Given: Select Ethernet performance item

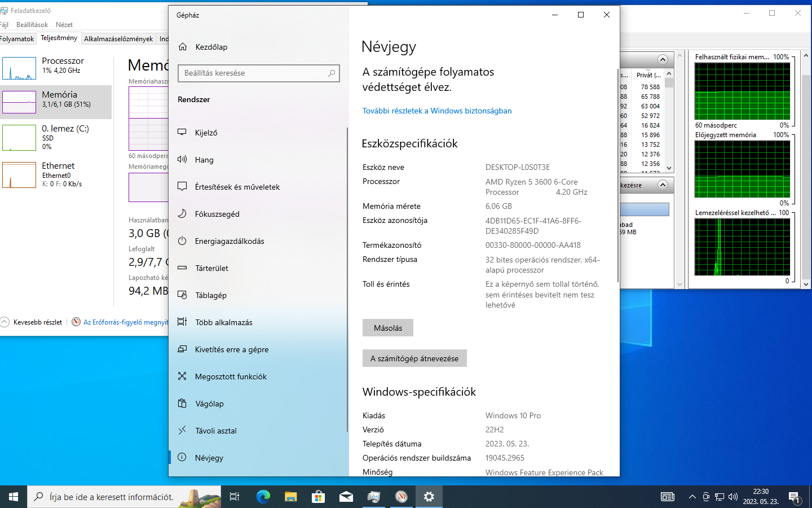Looking at the screenshot, I should coord(56,174).
